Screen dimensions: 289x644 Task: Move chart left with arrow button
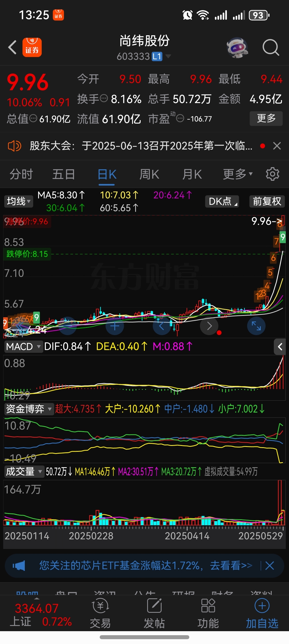[162, 326]
